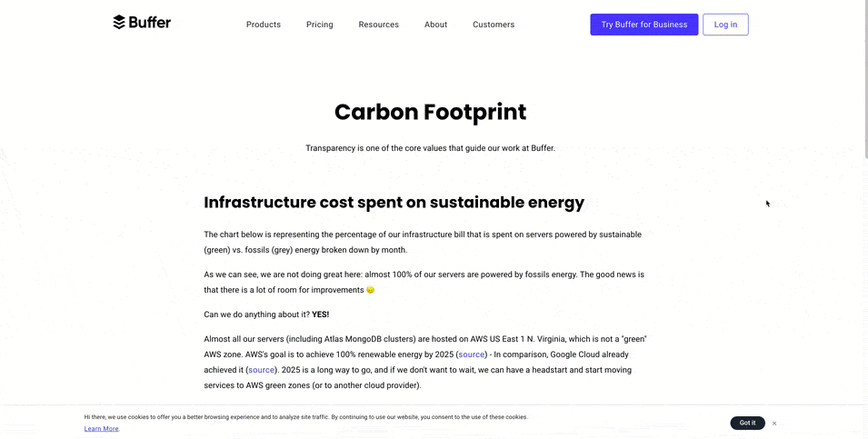Click Try Buffer for Business button
Image resolution: width=868 pixels, height=439 pixels.
644,25
